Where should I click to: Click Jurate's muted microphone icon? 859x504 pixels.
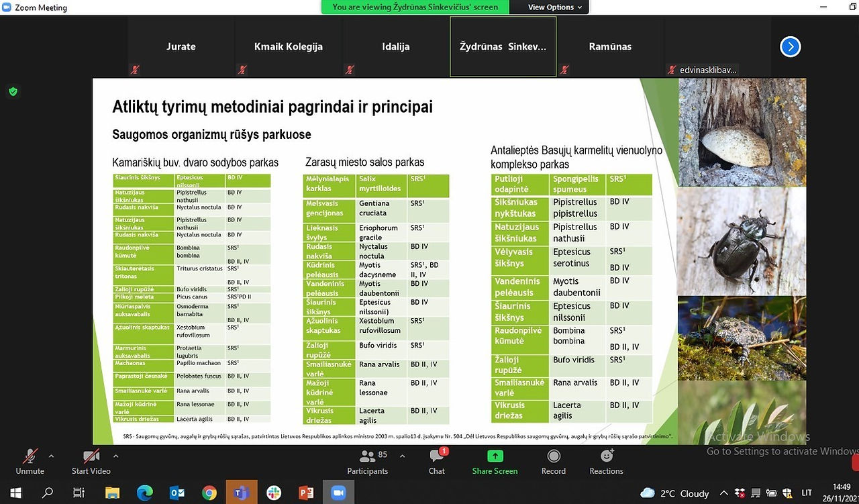tap(135, 70)
